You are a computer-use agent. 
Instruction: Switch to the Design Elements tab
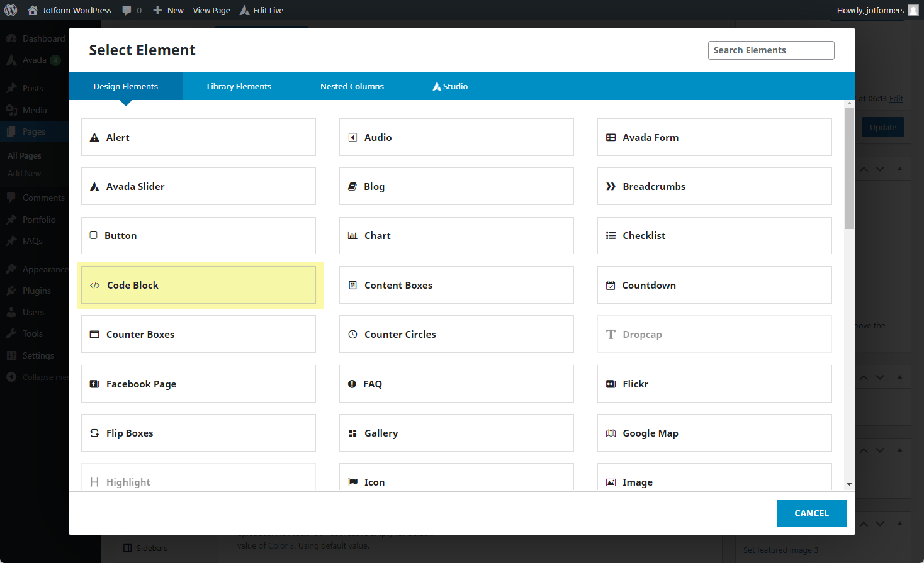coord(126,87)
